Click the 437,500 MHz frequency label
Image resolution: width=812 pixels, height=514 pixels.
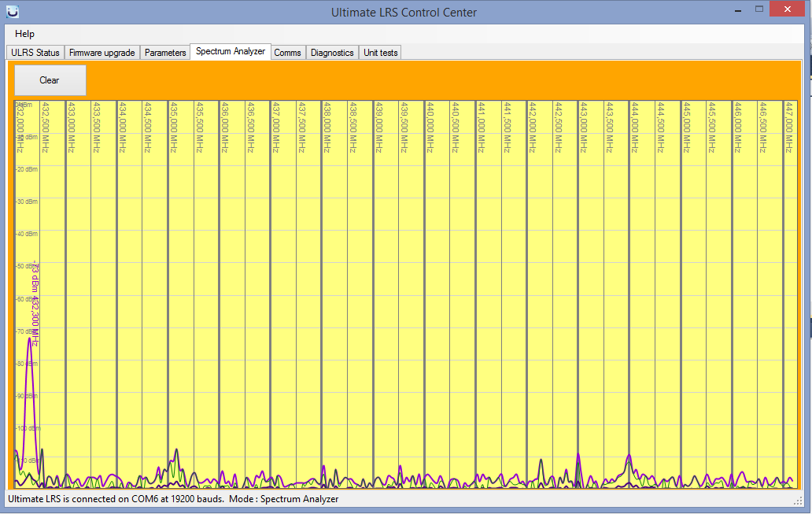pyautogui.click(x=302, y=127)
